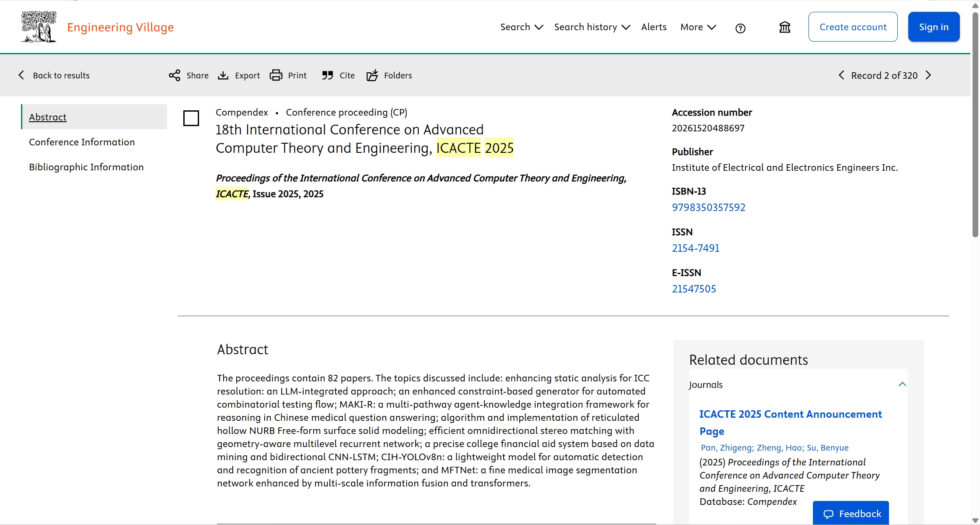The height and width of the screenshot is (525, 980).
Task: Collapse the Journals related documents section
Action: click(x=902, y=384)
